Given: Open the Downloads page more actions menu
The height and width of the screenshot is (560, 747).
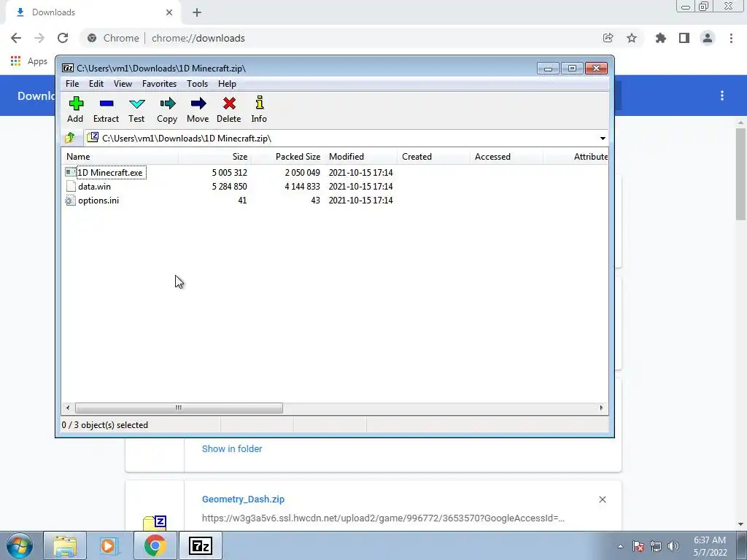Looking at the screenshot, I should (x=722, y=96).
